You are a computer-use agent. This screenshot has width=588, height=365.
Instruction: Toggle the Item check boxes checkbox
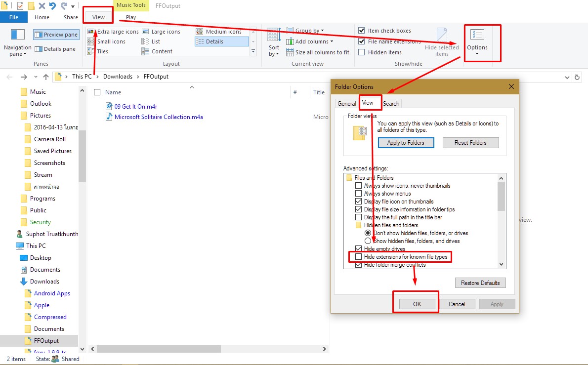(x=362, y=30)
